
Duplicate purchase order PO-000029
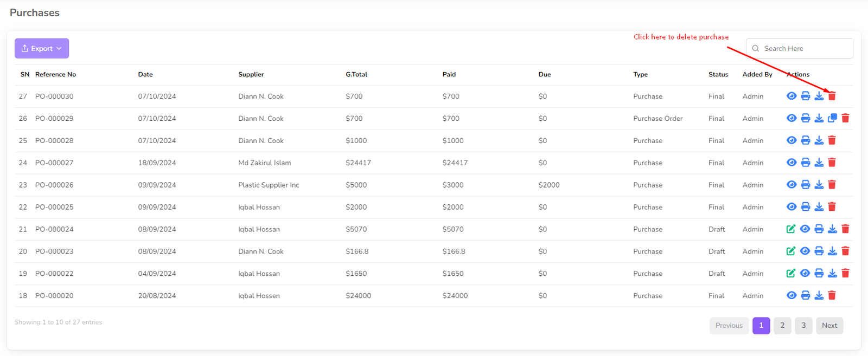832,118
